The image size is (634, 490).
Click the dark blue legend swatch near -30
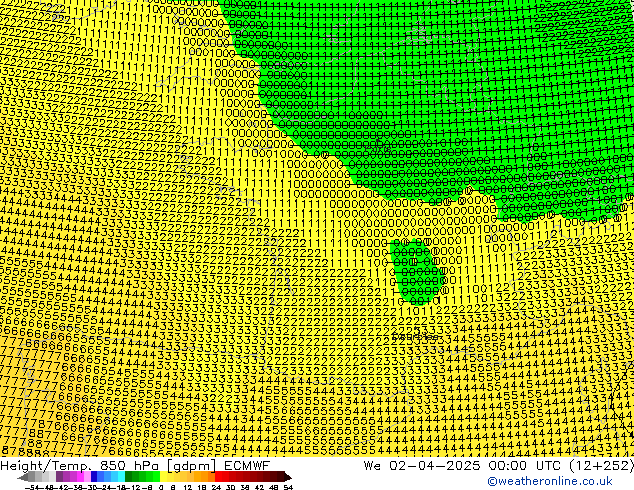click(x=94, y=477)
